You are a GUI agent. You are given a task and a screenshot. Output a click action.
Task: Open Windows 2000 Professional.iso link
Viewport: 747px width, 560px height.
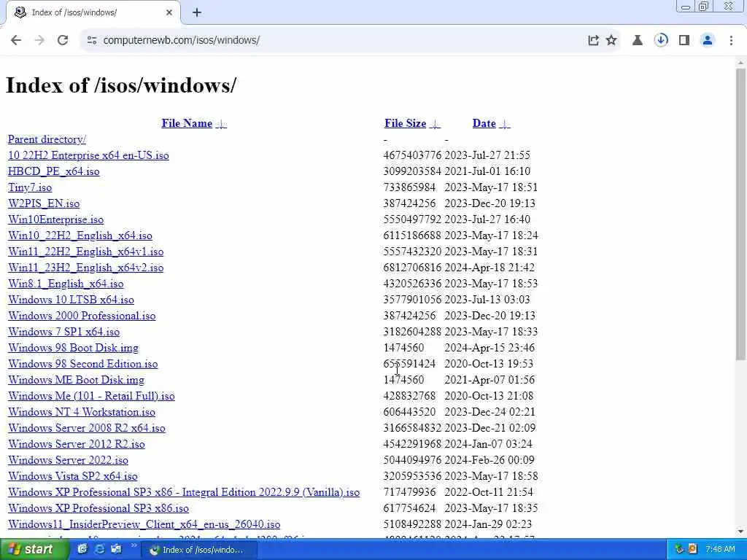click(x=82, y=316)
